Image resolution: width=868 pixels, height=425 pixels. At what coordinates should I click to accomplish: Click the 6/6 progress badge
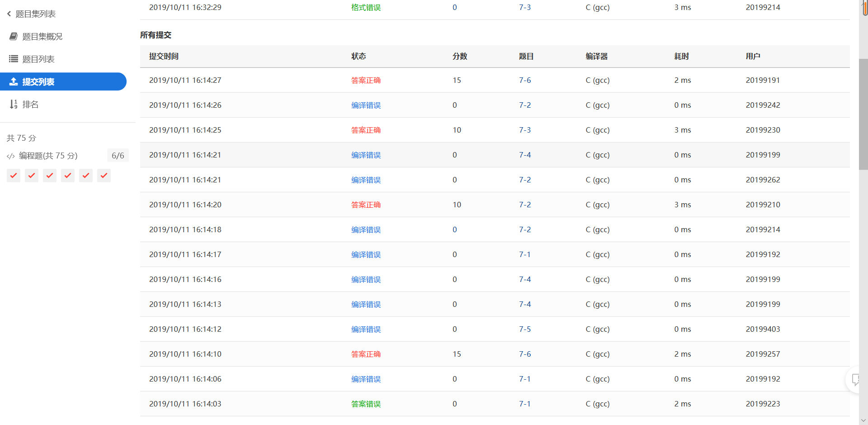(x=118, y=156)
